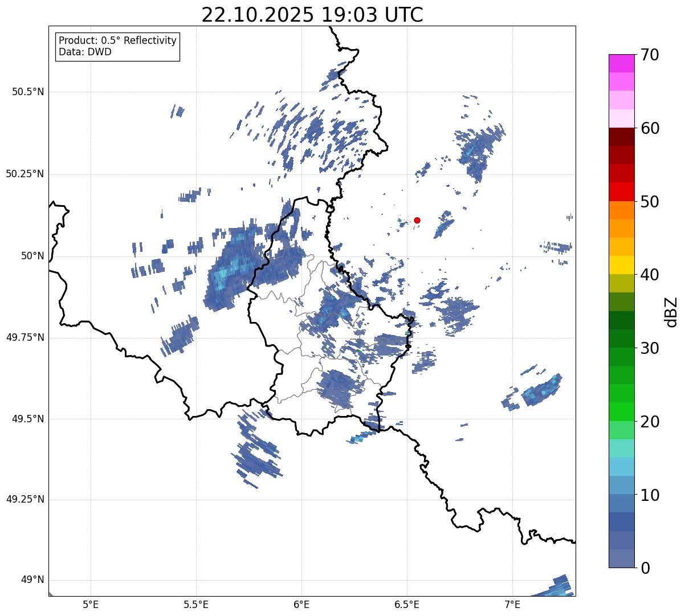Click the "Product: 0.5° Reflectivity" text
Screen dimensions: 685x616
118,41
